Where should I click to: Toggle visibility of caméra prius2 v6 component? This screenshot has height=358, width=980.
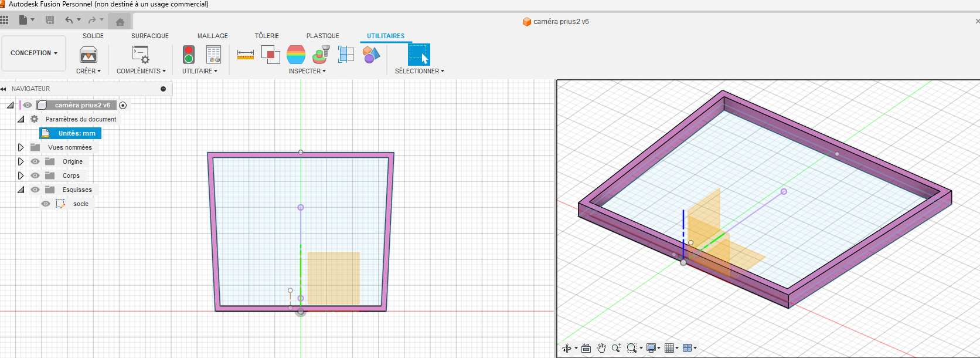coord(28,105)
